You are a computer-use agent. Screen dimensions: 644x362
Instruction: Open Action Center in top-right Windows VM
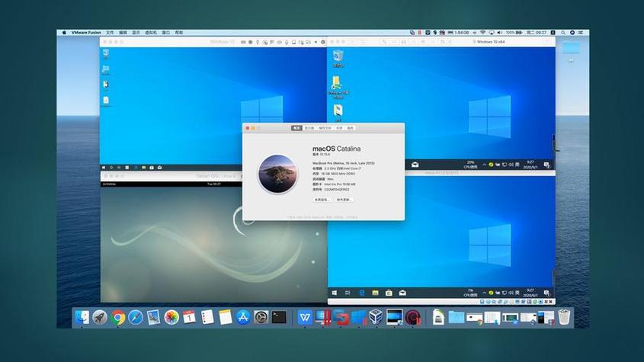[x=546, y=165]
